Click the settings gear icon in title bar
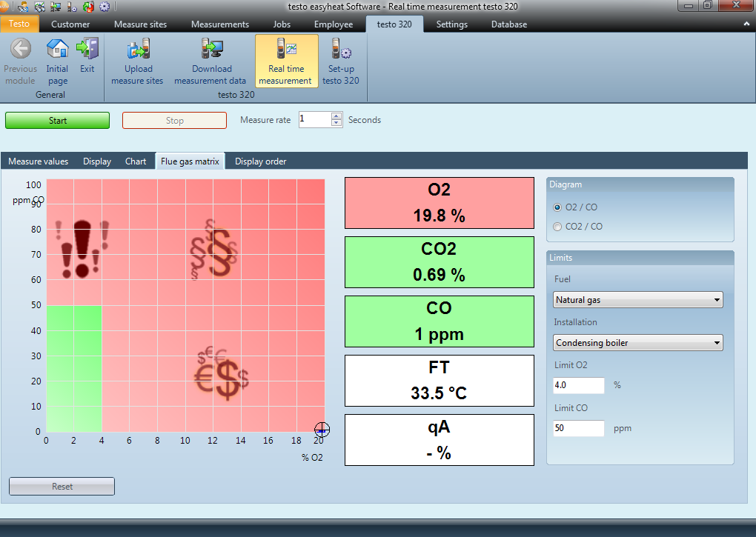Screen dimensions: 756x537 point(105,7)
